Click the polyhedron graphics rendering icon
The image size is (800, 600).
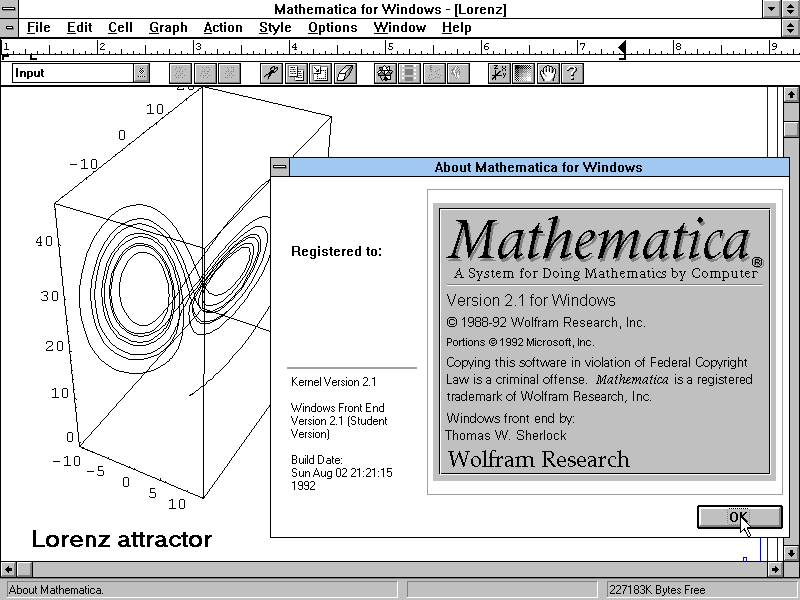[385, 73]
